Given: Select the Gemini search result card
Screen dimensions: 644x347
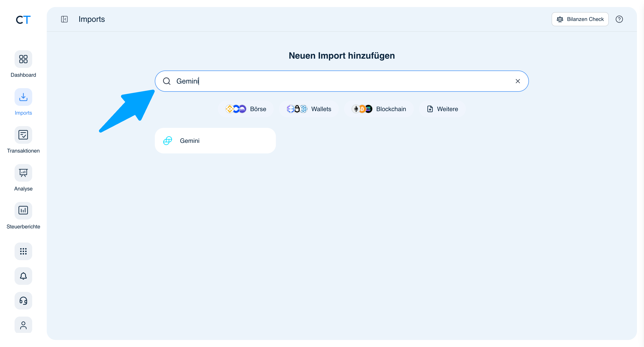Looking at the screenshot, I should click(215, 141).
